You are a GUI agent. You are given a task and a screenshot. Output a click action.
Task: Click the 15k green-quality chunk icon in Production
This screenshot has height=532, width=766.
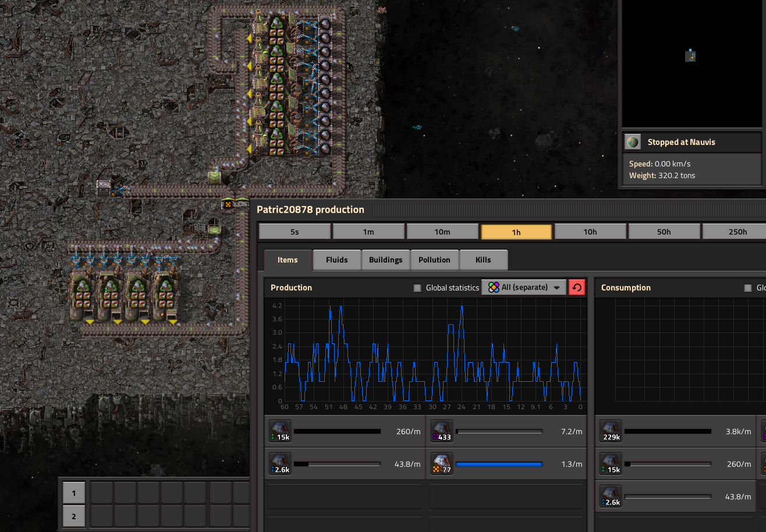(280, 431)
